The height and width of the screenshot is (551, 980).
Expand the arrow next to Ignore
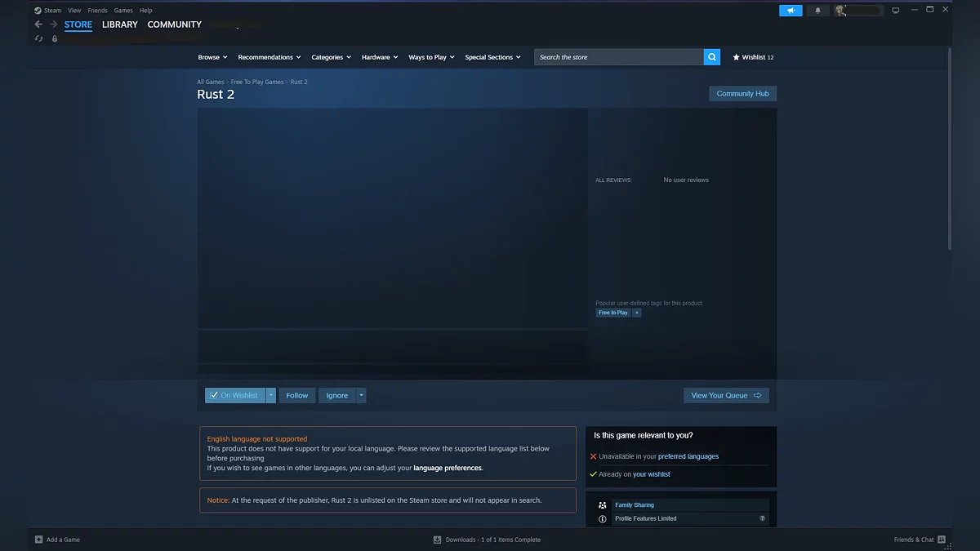point(360,395)
